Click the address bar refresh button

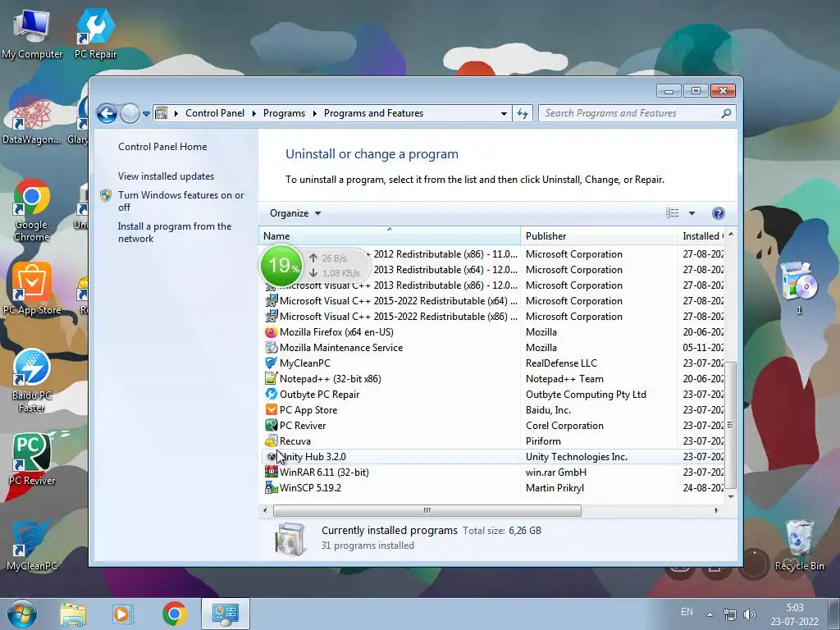[523, 113]
